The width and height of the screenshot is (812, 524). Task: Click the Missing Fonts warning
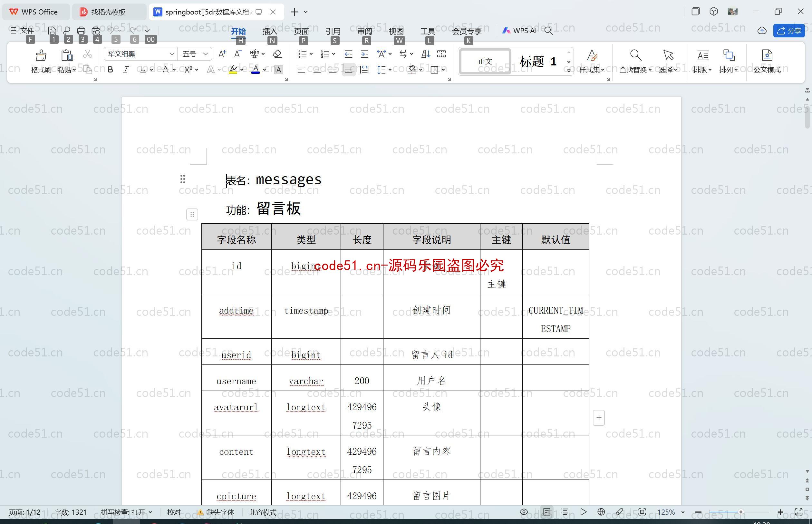point(216,512)
